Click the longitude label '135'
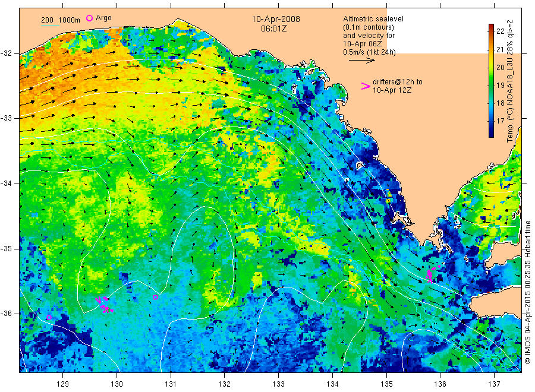This screenshot has width=535, height=392. 386,384
